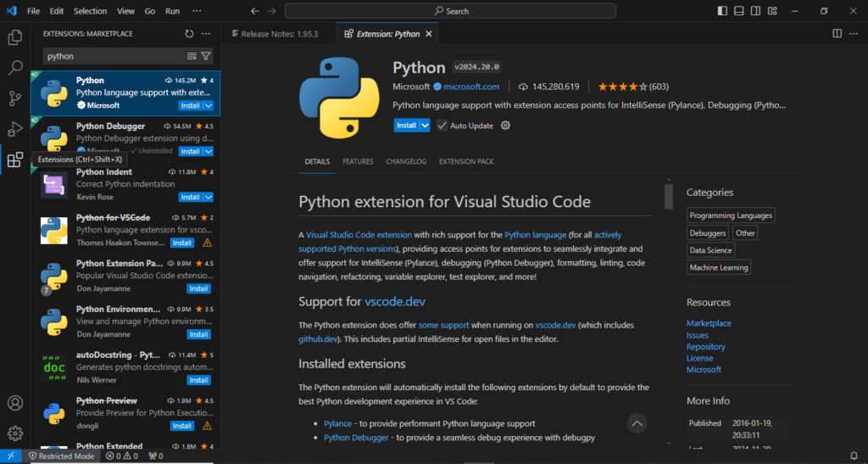Go back with the left arrow
This screenshot has height=464, width=868.
(x=254, y=11)
